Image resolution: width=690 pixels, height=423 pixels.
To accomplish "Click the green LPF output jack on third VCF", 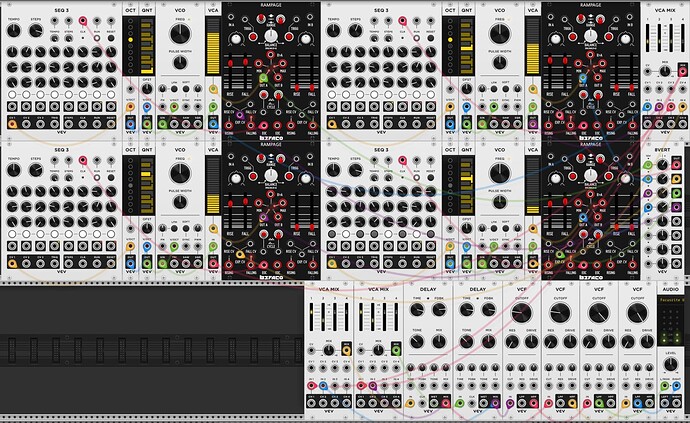I will point(599,402).
